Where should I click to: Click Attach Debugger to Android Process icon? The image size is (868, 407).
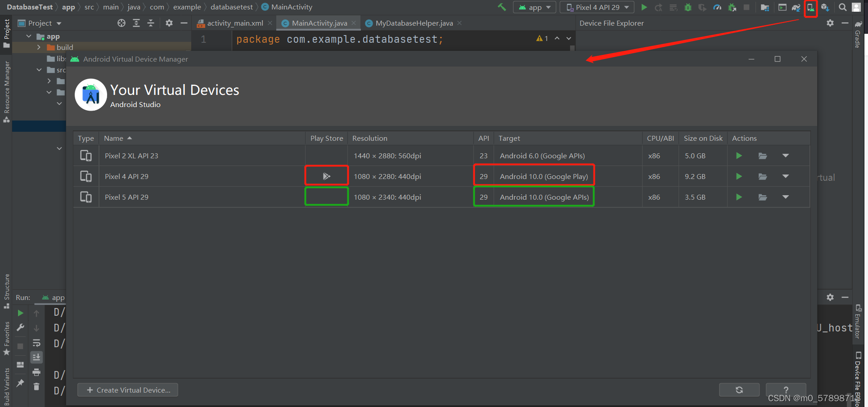click(x=732, y=7)
